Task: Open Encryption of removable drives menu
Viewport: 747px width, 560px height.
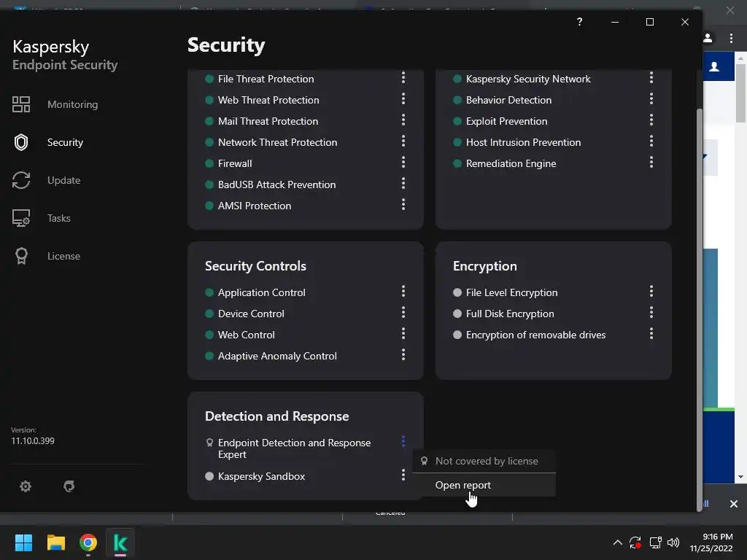Action: point(651,333)
